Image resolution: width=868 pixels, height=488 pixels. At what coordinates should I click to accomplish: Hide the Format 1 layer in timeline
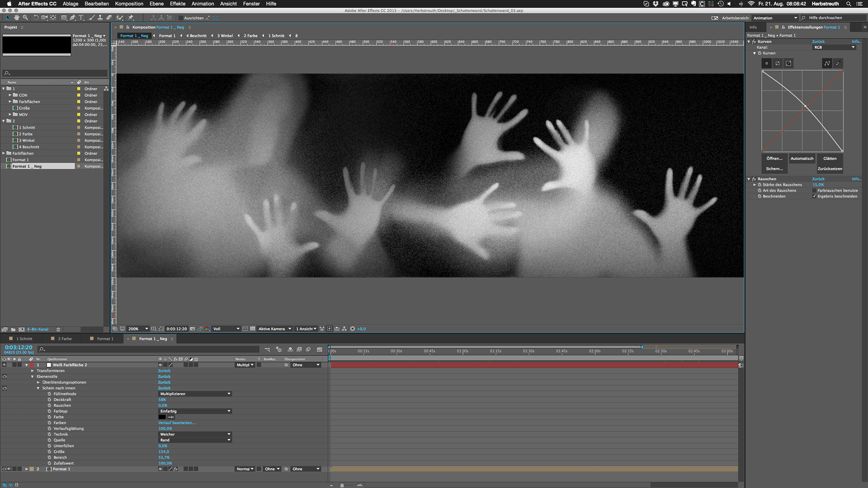(x=5, y=469)
